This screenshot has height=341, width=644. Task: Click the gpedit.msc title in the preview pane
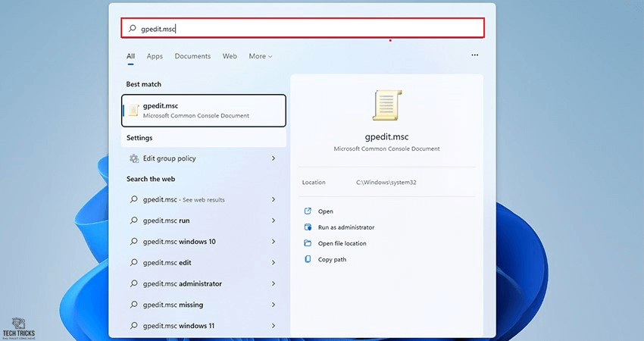tap(386, 137)
